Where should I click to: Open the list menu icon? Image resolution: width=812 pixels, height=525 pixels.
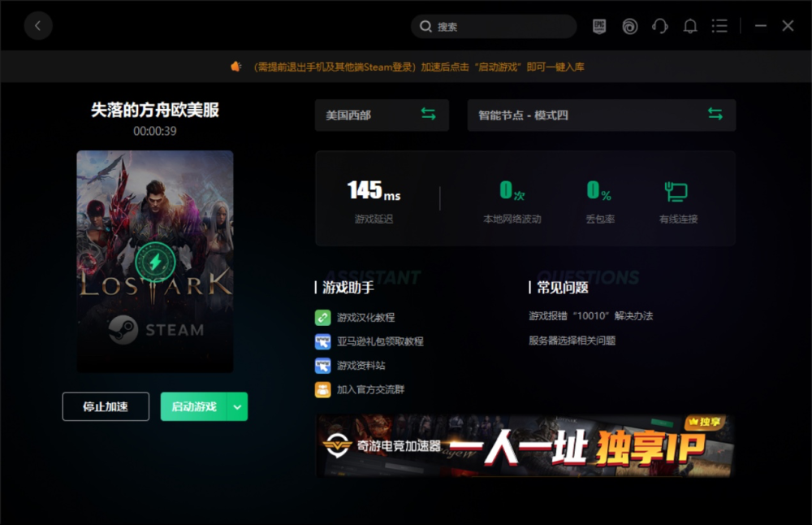point(719,26)
